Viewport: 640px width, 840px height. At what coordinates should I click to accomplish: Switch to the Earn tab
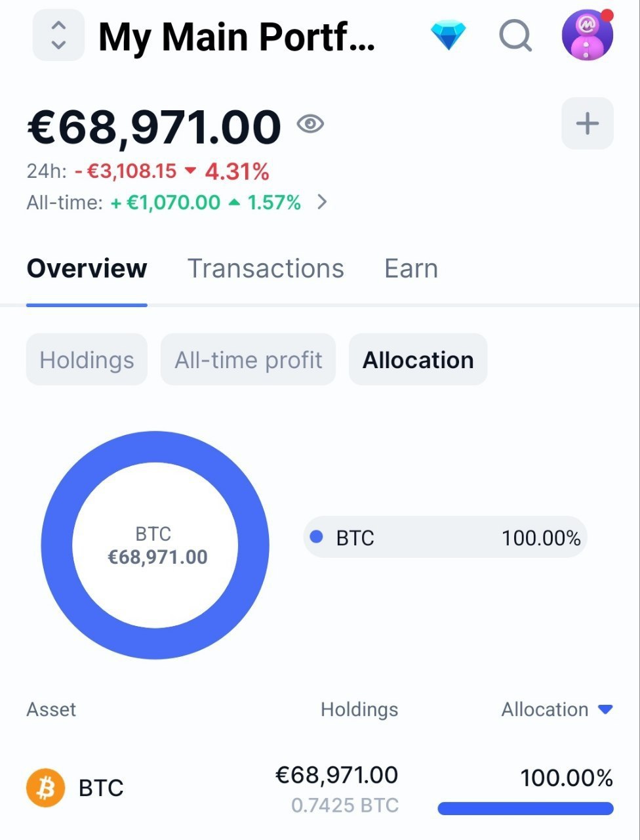tap(410, 268)
